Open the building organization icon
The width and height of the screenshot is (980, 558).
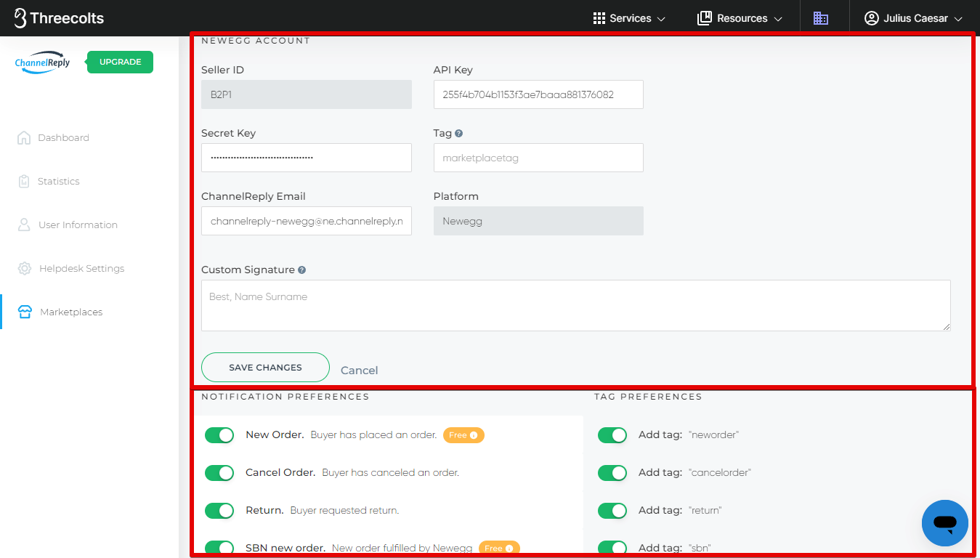pos(821,18)
